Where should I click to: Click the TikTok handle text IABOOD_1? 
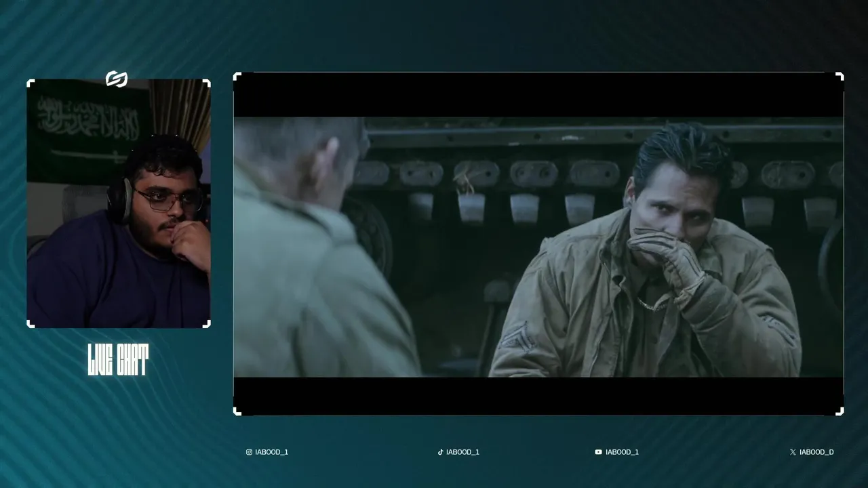(x=463, y=452)
